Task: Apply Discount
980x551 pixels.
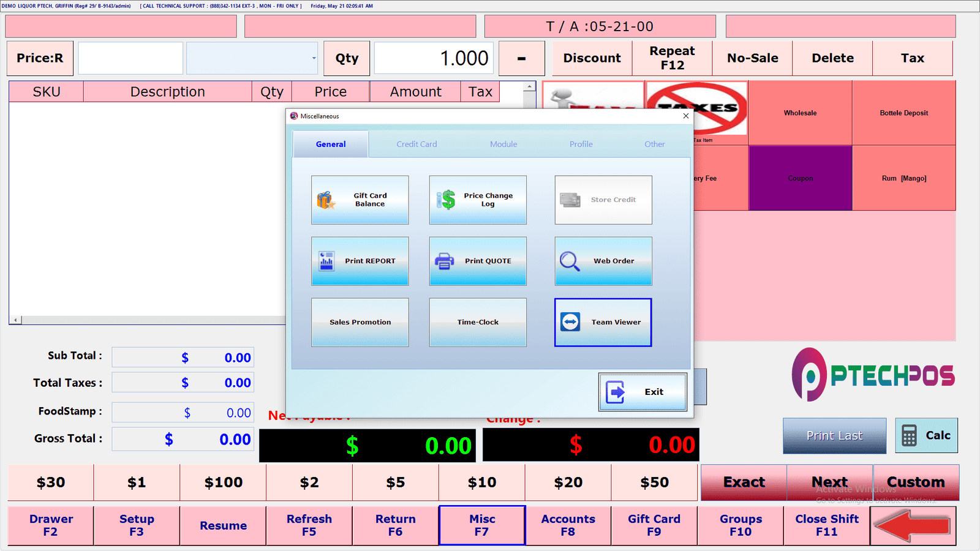Action: click(592, 58)
